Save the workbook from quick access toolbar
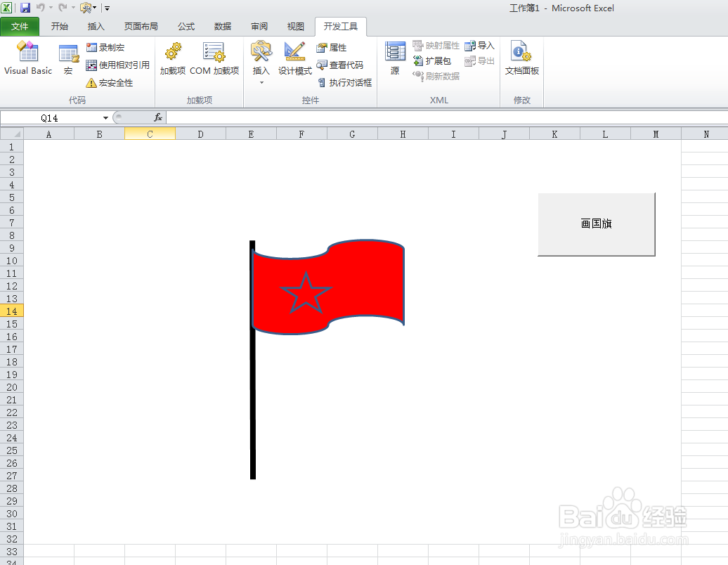Image resolution: width=728 pixels, height=565 pixels. point(25,8)
